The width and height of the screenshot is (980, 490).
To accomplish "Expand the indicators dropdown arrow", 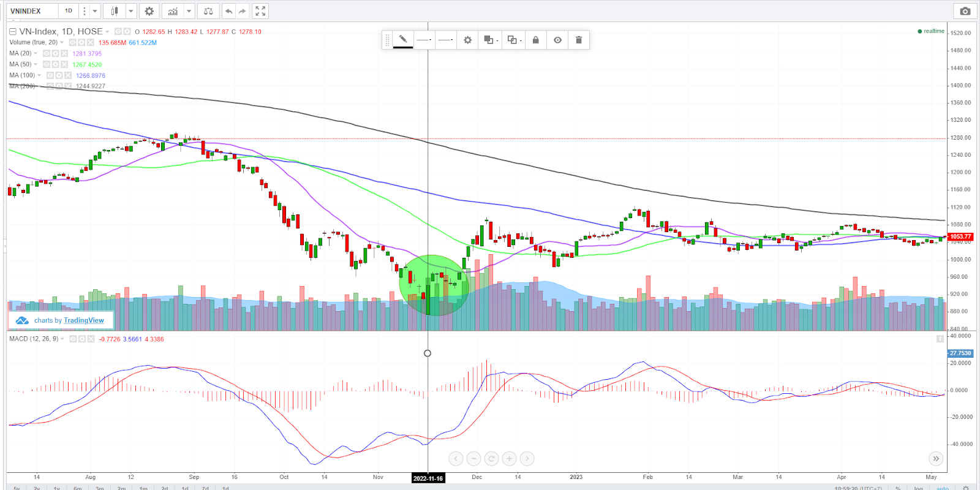I will [189, 11].
